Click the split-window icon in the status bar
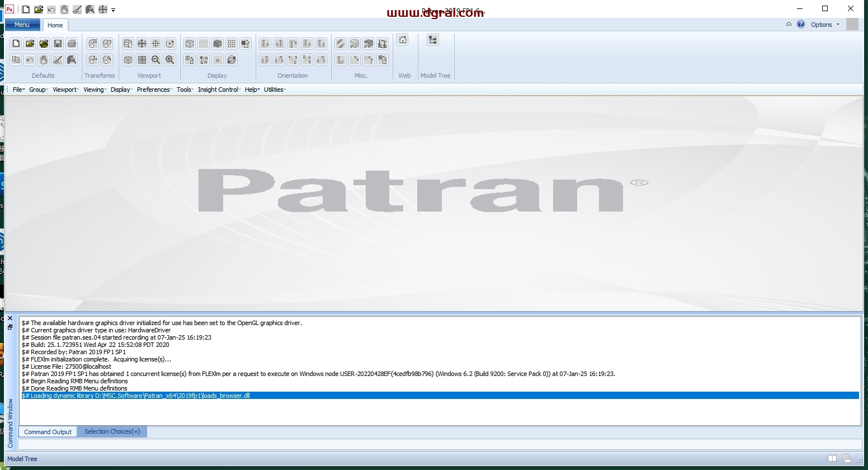868x470 pixels. 832,459
